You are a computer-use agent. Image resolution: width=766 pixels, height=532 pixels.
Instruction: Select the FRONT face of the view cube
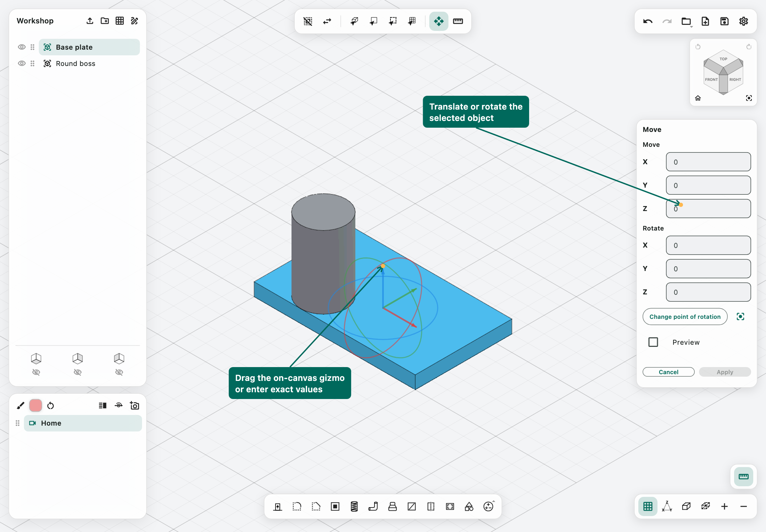tap(711, 80)
